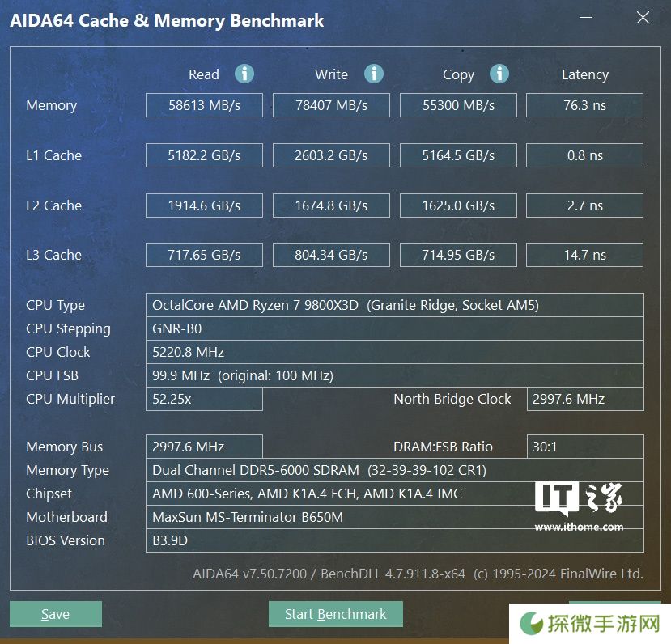This screenshot has height=644, width=671.
Task: Select L3 Cache write 804.34 GB/s
Action: click(331, 255)
